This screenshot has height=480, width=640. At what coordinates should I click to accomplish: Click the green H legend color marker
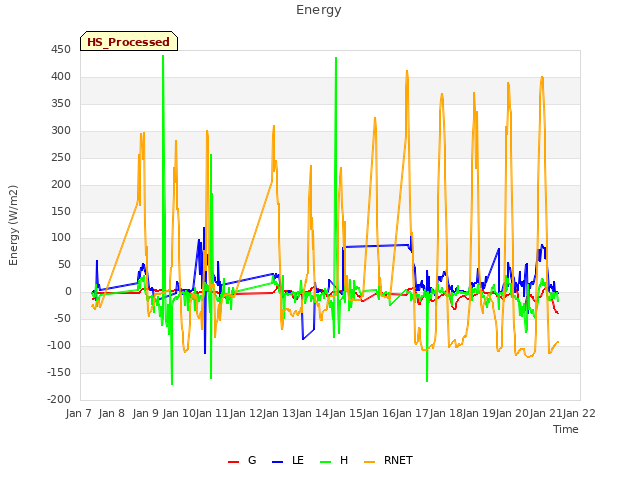pyautogui.click(x=325, y=462)
